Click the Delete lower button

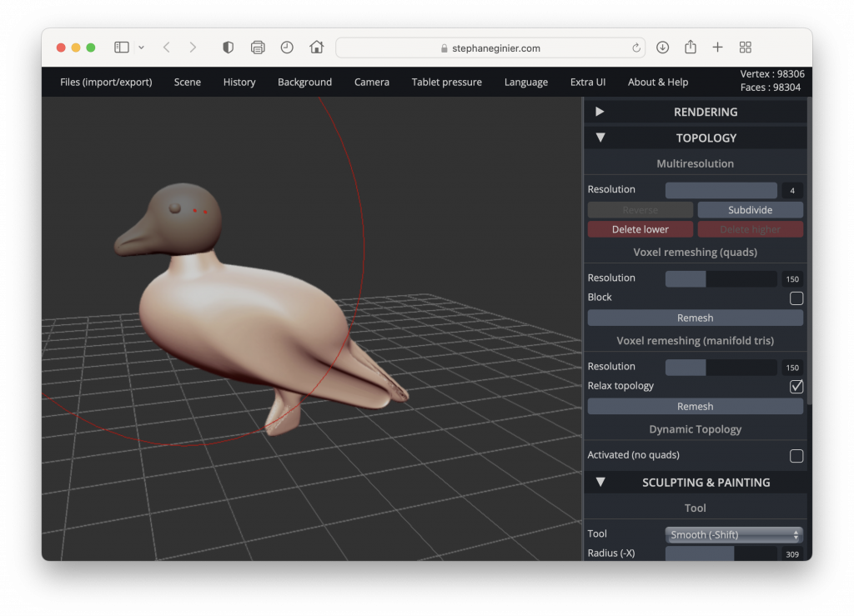640,229
